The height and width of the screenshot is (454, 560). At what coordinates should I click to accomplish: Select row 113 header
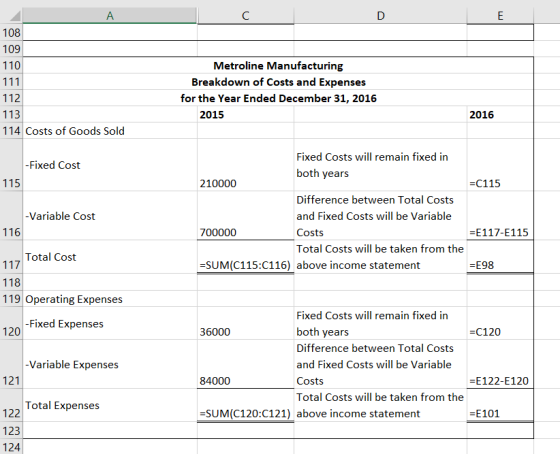tap(11, 115)
